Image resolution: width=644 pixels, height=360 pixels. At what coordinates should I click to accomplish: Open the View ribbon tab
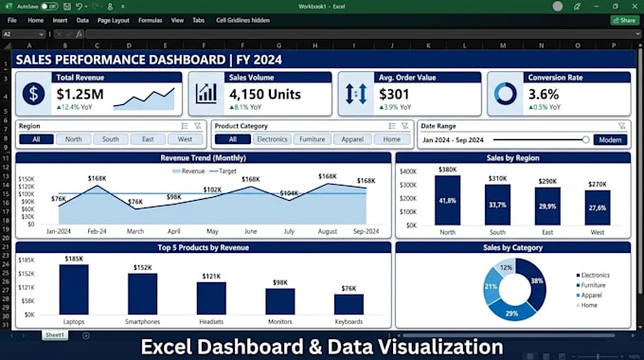(177, 20)
